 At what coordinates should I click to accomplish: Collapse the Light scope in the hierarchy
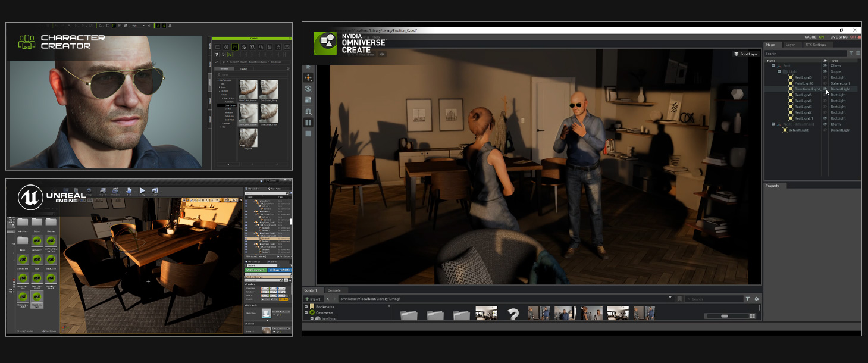(x=778, y=72)
